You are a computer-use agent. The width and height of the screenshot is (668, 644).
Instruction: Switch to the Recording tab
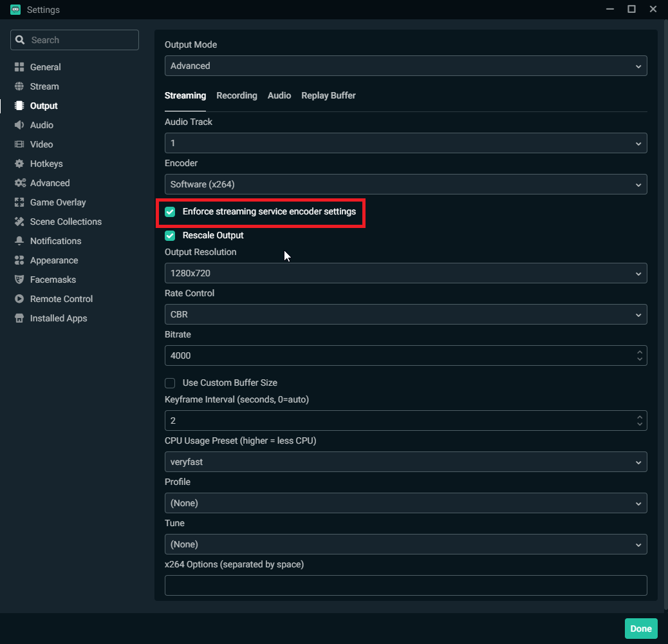tap(236, 95)
